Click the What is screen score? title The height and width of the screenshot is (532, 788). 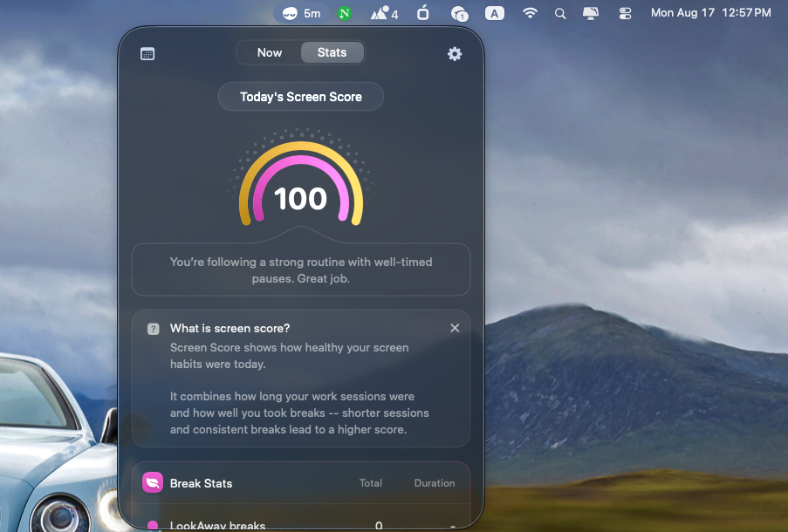click(230, 328)
